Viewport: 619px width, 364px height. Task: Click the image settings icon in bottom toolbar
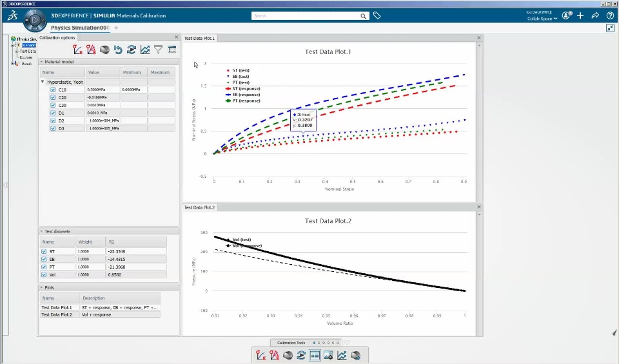click(x=328, y=356)
